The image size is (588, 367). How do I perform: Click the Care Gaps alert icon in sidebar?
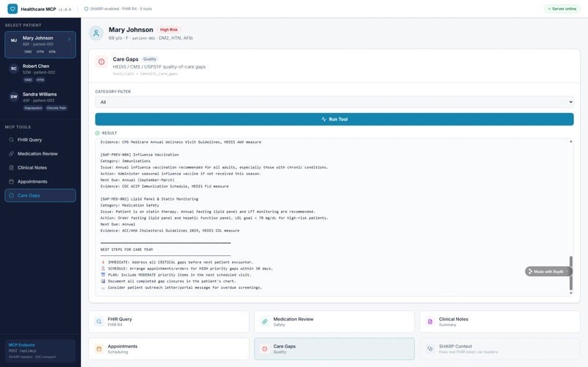(11, 196)
